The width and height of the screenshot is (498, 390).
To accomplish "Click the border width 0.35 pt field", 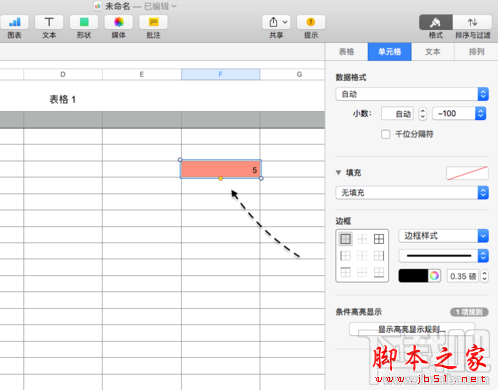I will click(463, 276).
